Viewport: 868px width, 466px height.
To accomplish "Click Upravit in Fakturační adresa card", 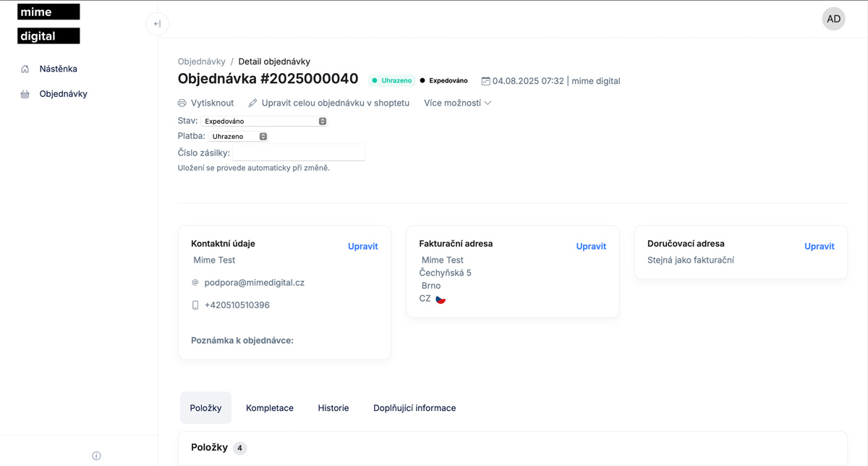I will [x=591, y=246].
